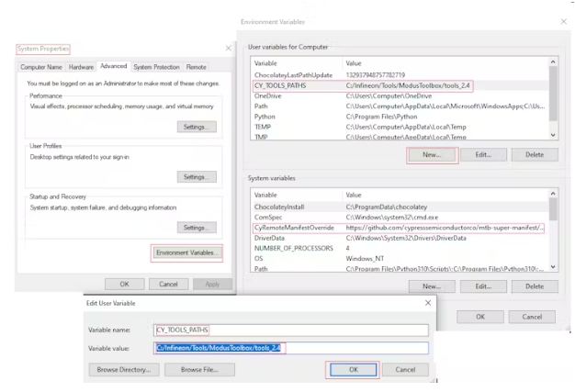Click the Variable name input field
575x392 pixels.
(291, 330)
